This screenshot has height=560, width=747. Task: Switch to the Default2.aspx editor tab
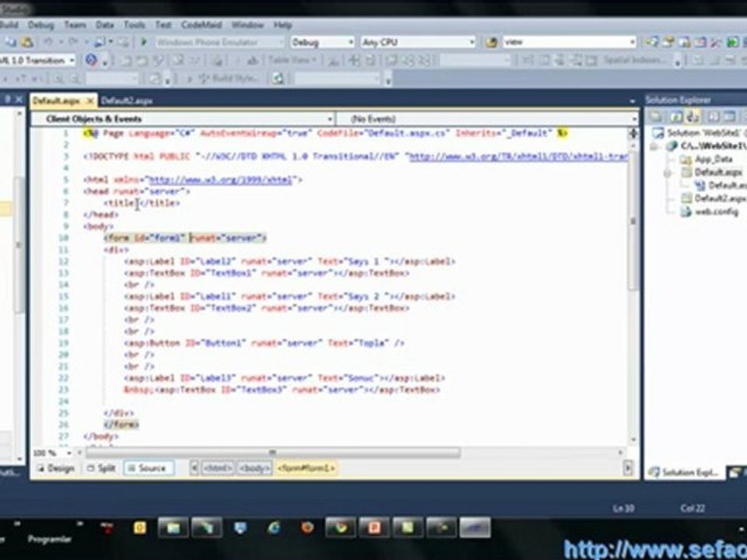[x=127, y=100]
